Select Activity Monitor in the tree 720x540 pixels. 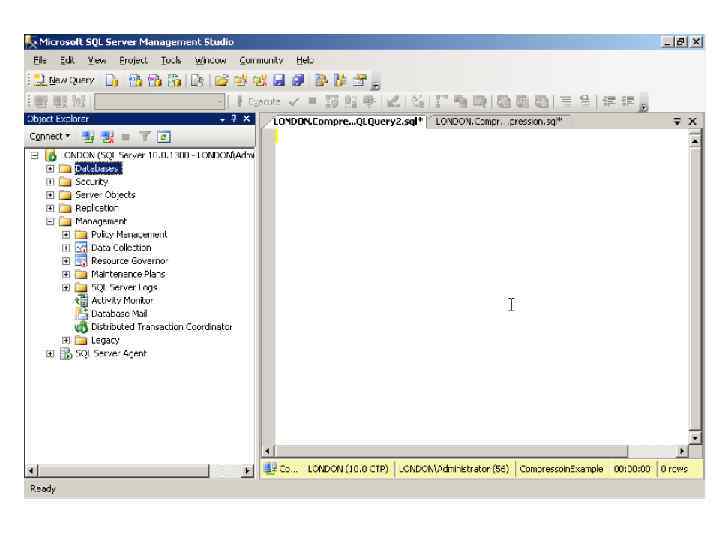coord(122,300)
